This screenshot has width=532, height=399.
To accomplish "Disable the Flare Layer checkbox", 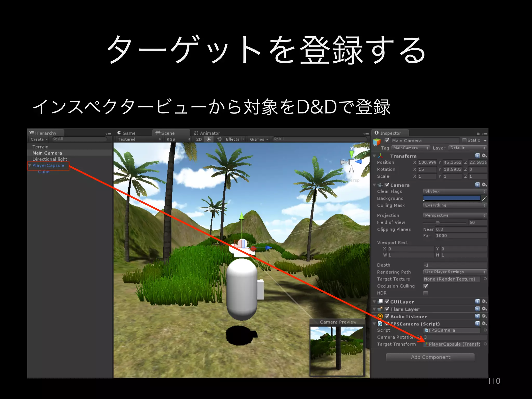I will (387, 309).
